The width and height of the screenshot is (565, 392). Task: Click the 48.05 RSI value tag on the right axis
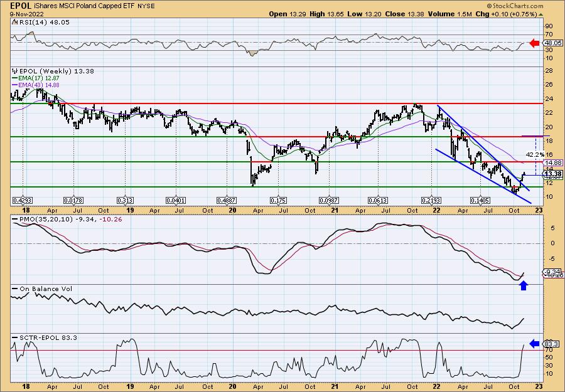tap(552, 43)
